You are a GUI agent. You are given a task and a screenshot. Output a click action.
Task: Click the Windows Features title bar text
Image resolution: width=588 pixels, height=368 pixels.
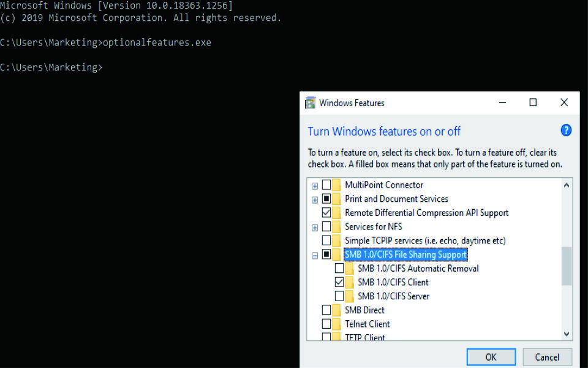click(x=352, y=103)
